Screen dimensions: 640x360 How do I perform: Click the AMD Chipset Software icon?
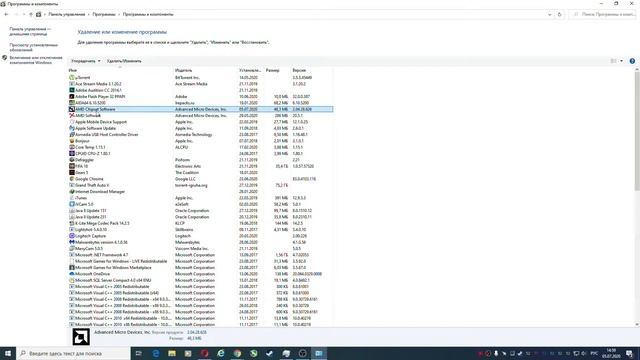point(72,109)
